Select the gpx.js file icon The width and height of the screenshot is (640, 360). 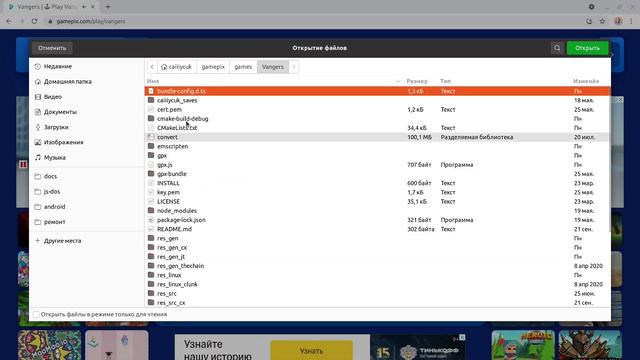click(x=151, y=164)
